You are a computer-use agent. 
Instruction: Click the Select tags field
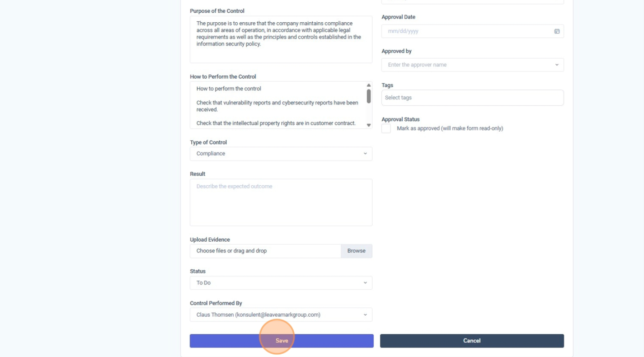click(472, 97)
